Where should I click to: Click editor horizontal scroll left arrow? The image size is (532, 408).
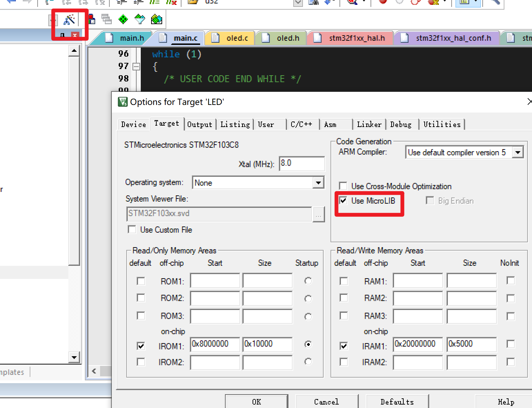[x=94, y=371]
